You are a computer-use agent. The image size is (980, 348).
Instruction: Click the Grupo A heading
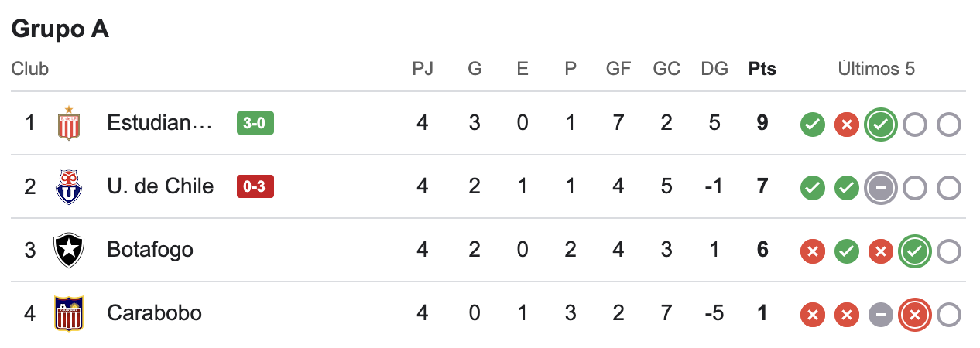click(60, 29)
